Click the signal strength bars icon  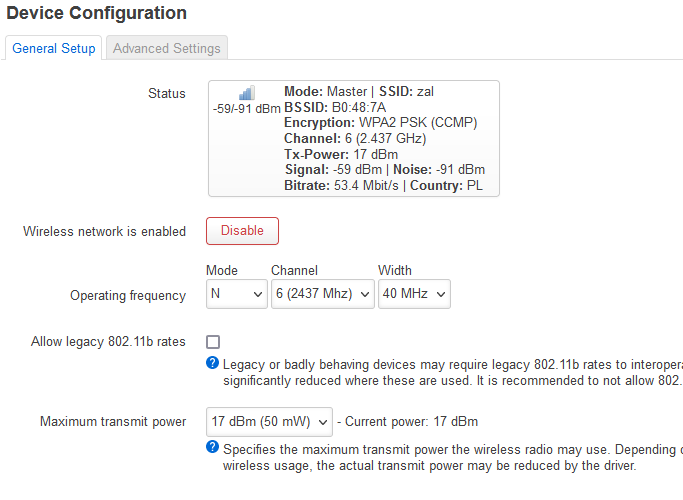[247, 93]
